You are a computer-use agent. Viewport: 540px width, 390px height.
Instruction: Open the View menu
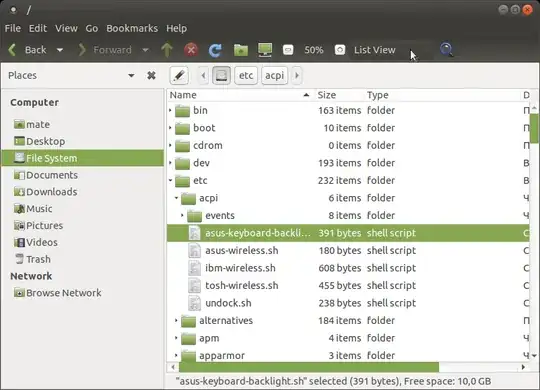pyautogui.click(x=66, y=28)
